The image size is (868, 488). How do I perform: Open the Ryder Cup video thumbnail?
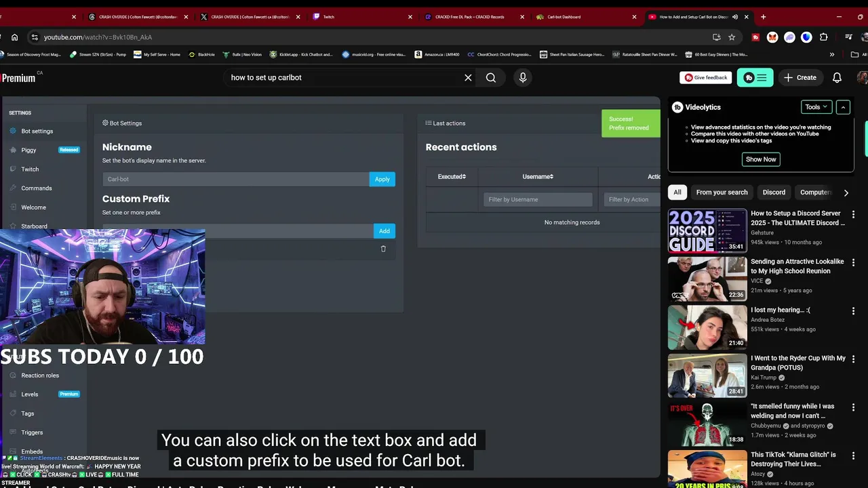pos(707,375)
